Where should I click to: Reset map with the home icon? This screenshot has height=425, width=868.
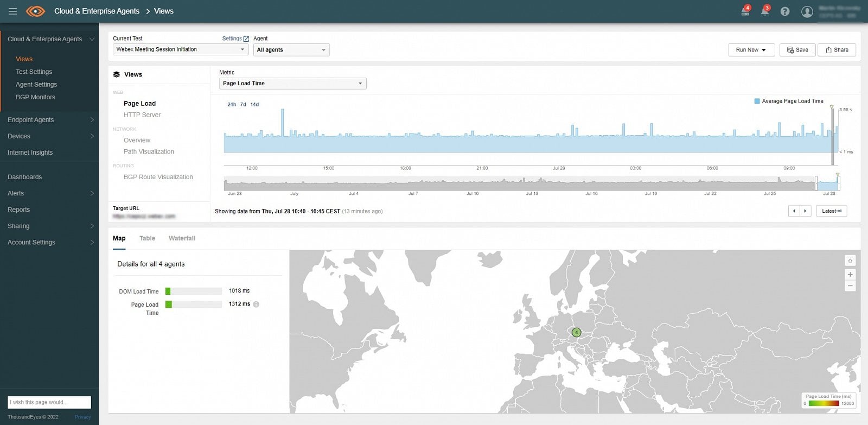click(850, 261)
